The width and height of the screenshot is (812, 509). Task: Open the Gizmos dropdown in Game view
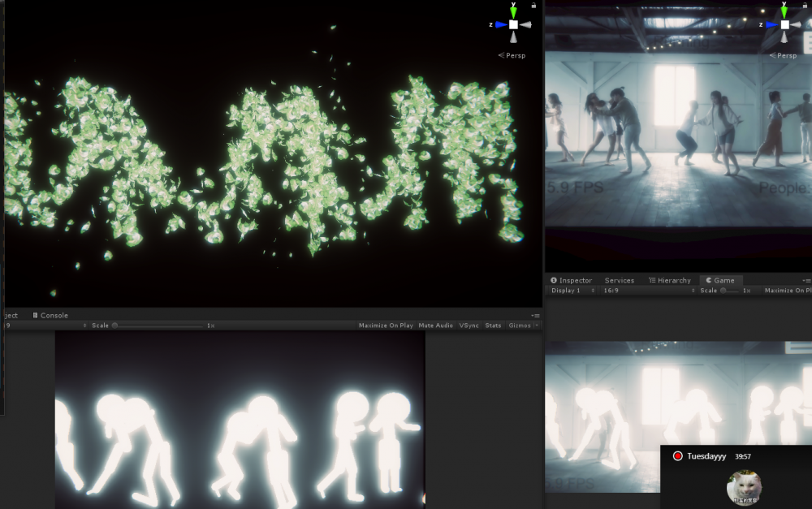[x=522, y=326]
